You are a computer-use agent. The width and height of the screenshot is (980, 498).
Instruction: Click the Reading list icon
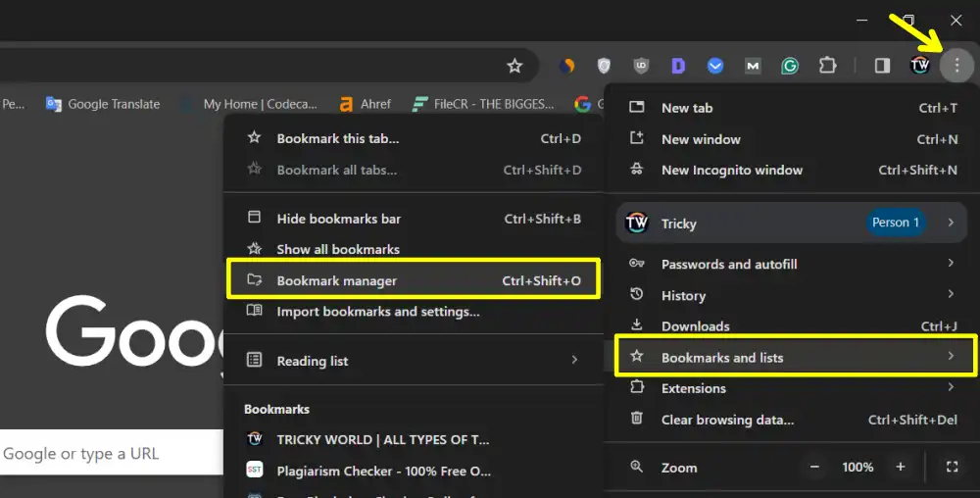(x=254, y=359)
